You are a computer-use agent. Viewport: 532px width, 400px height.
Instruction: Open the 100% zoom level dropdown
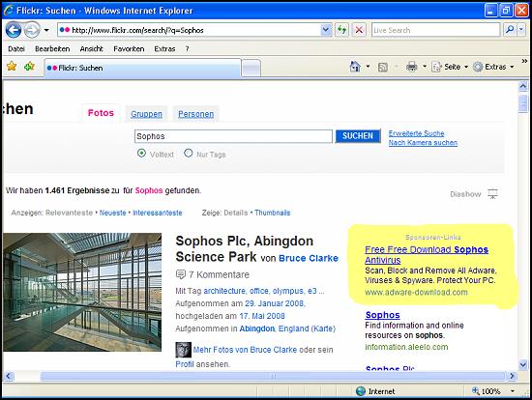[x=513, y=391]
